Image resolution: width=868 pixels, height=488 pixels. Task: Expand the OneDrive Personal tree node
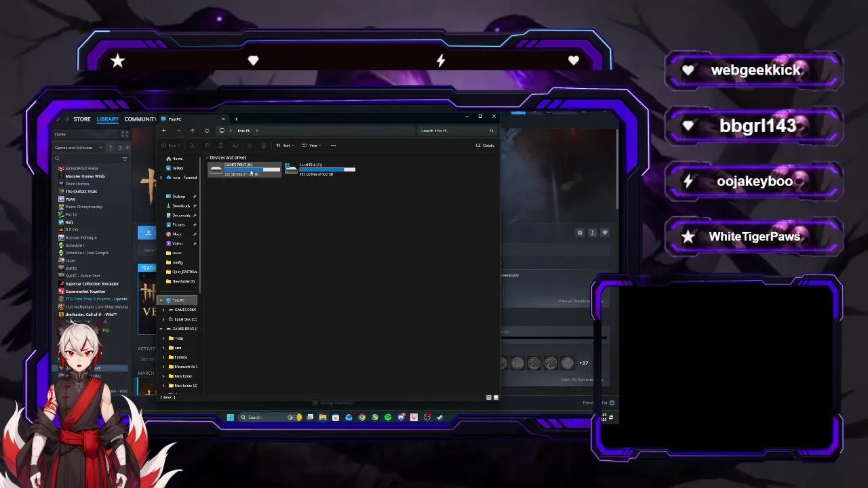pos(161,178)
